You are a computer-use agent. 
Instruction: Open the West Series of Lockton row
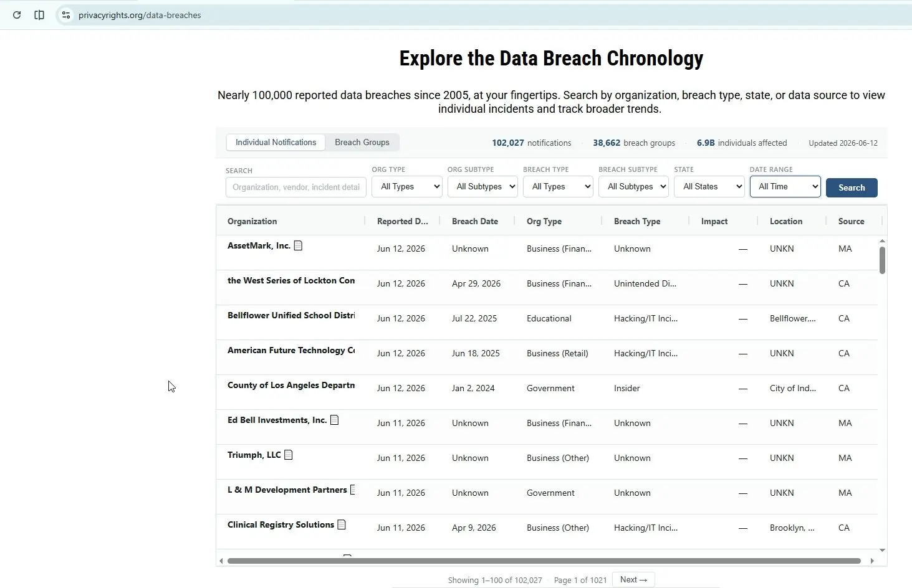point(547,287)
